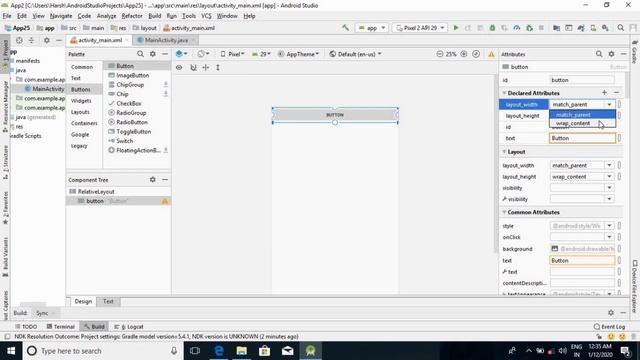Screen dimensions: 640x360
Task: Pick background drawable resource icon
Action: coord(554,249)
